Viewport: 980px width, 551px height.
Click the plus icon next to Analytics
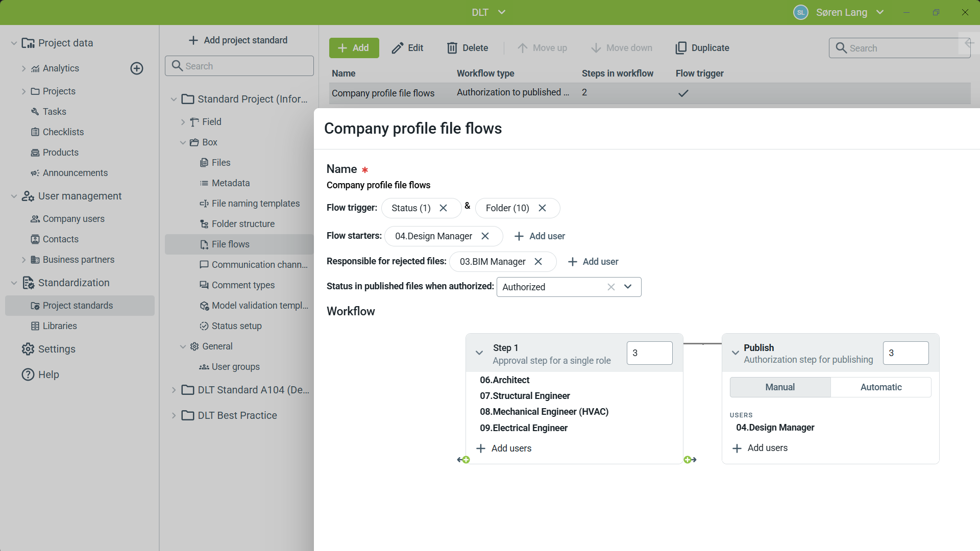[137, 68]
